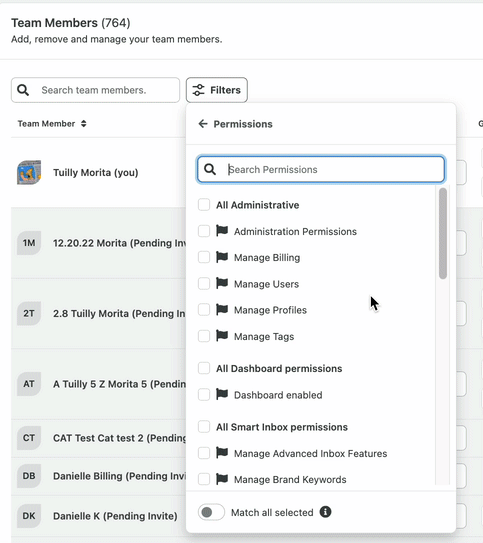Viewport: 483px width, 543px height.
Task: Select the All Smart Inbox permissions checkbox
Action: point(204,427)
